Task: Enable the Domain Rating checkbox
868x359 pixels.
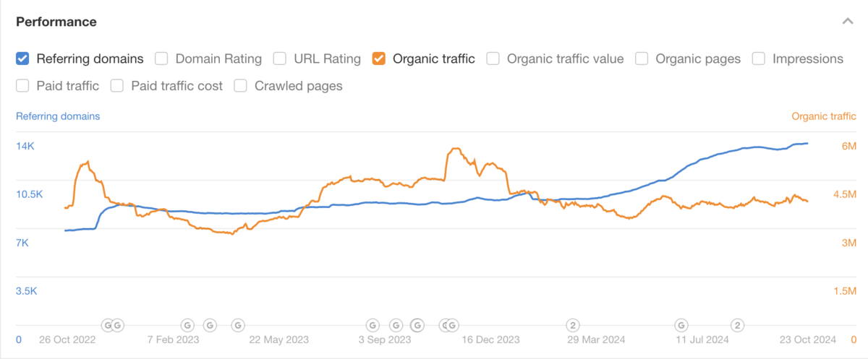Action: point(162,59)
